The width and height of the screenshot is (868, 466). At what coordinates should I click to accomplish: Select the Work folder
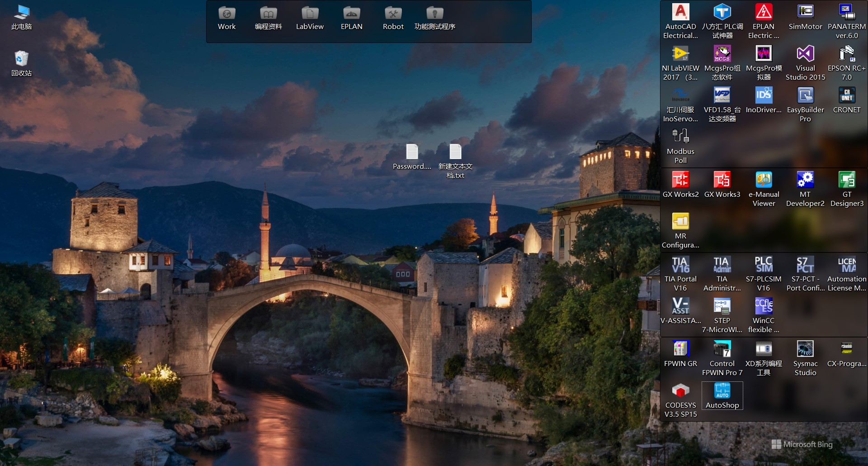coord(227,14)
